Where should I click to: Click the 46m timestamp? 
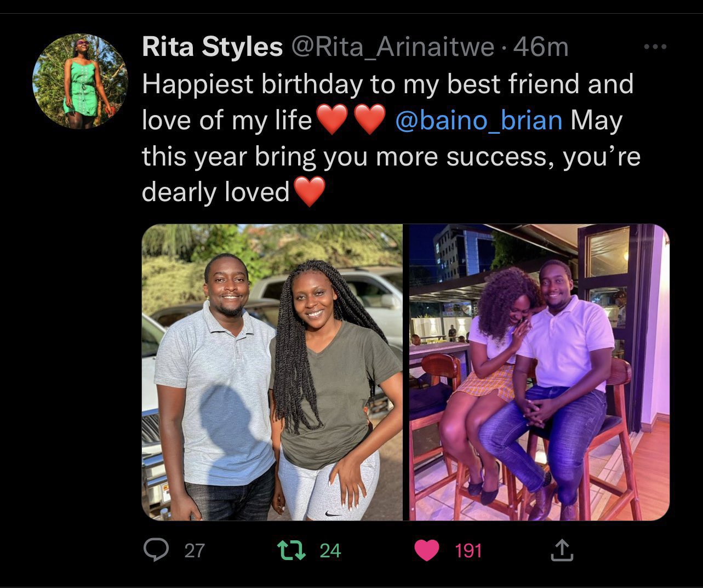point(541,47)
